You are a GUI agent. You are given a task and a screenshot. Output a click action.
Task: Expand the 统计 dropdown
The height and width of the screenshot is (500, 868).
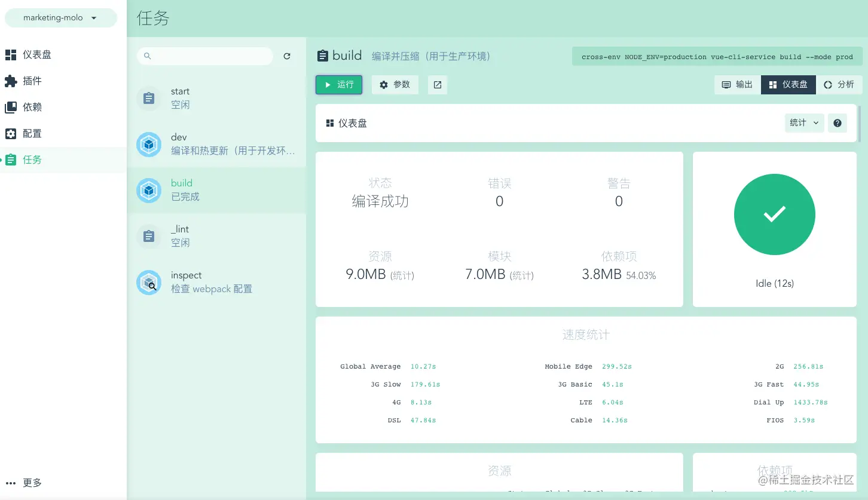click(805, 123)
